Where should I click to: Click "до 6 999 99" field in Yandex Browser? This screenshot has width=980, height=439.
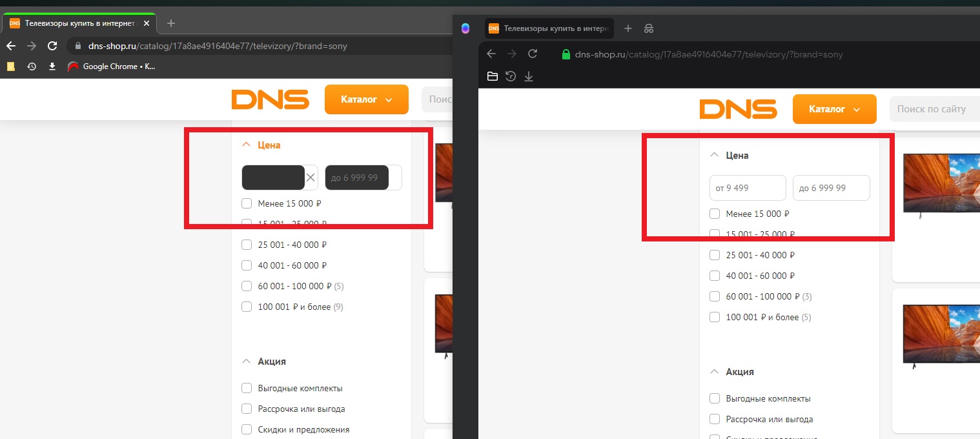point(832,188)
